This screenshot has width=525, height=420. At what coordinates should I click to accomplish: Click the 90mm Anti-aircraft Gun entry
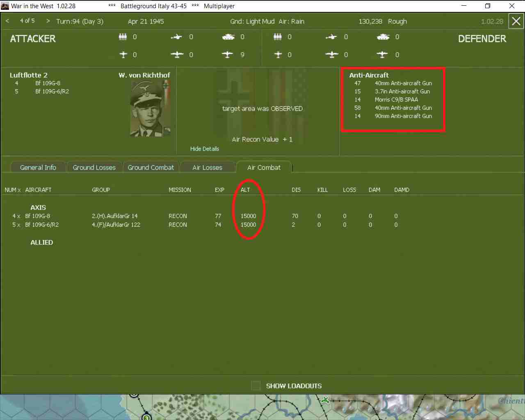pos(403,116)
